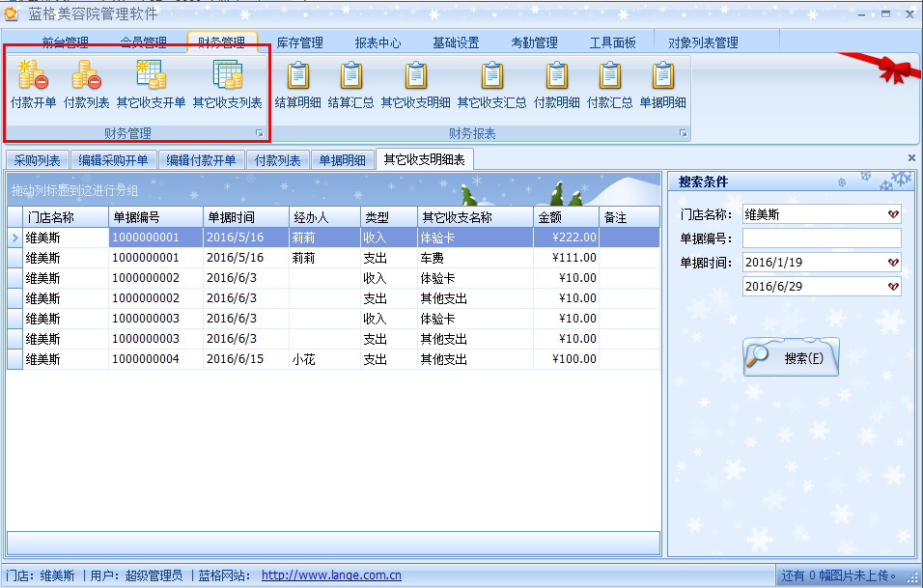Open the 结算明细 report icon
Viewport: 923px width, 588px height.
[x=299, y=83]
